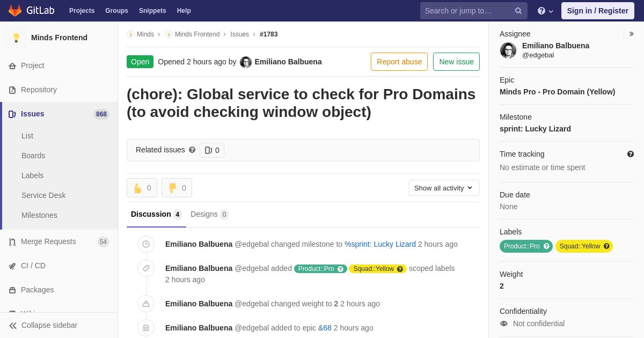Click the epic activity icon
Image resolution: width=644 pixels, height=338 pixels.
pyautogui.click(x=146, y=328)
